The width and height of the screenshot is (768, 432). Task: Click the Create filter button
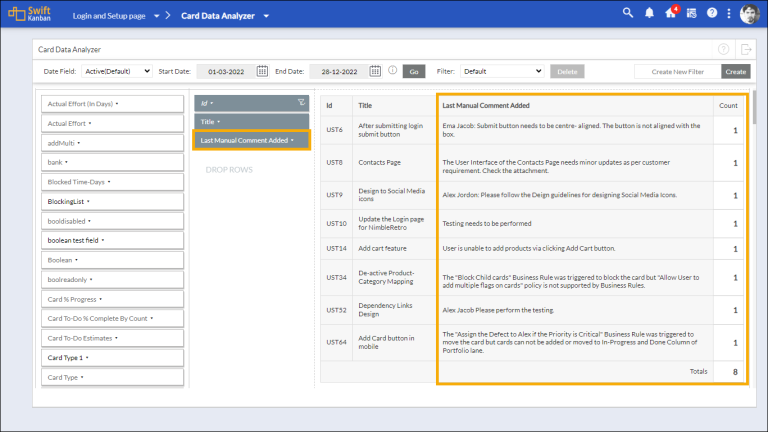735,72
